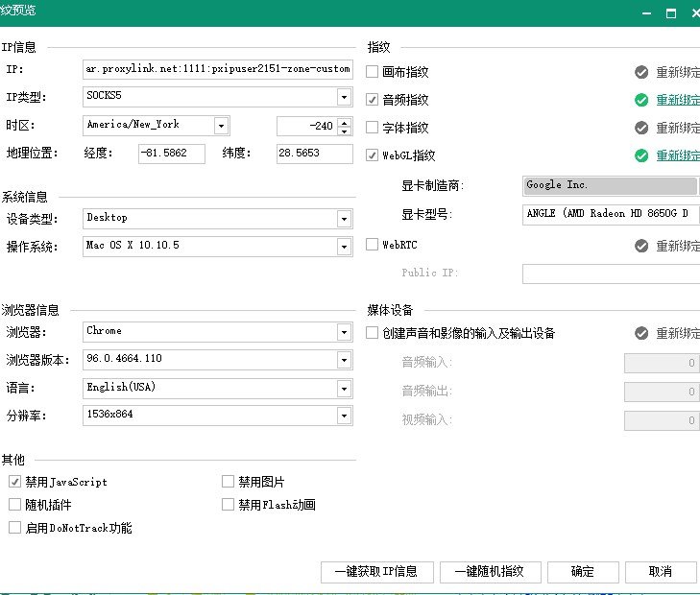Image resolution: width=700 pixels, height=595 pixels.
Task: Open the 浏览器版本 96.0.4664.110 dropdown
Action: coord(344,360)
